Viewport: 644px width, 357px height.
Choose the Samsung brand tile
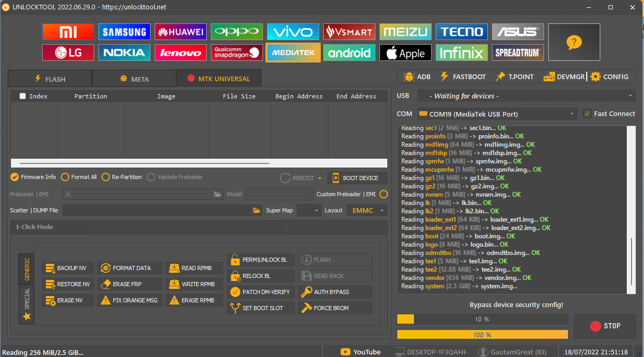click(124, 32)
